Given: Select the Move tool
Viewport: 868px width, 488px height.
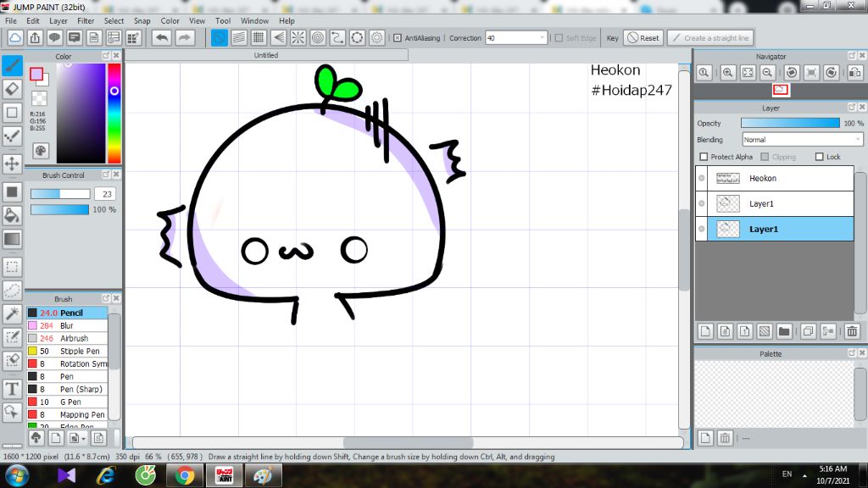Looking at the screenshot, I should [x=12, y=164].
